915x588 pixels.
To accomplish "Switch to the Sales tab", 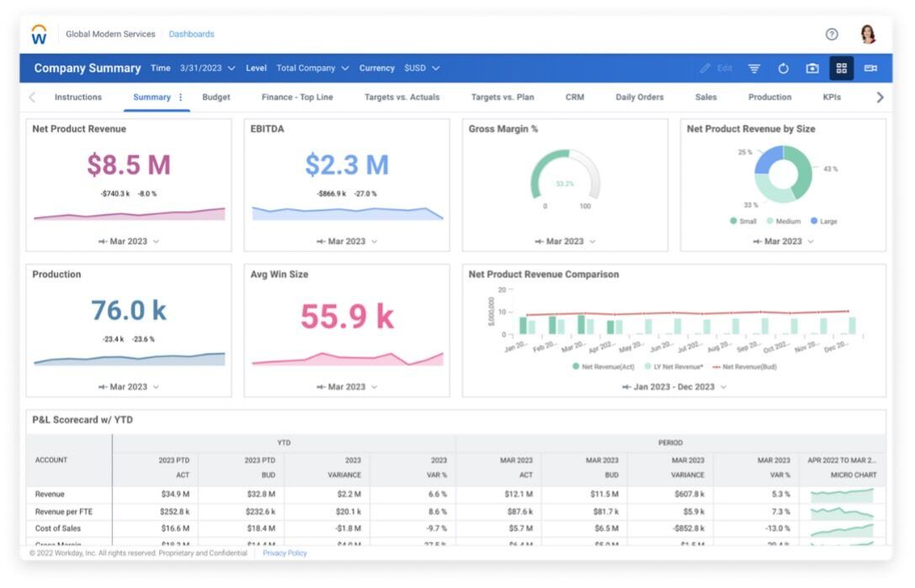I will click(x=705, y=98).
